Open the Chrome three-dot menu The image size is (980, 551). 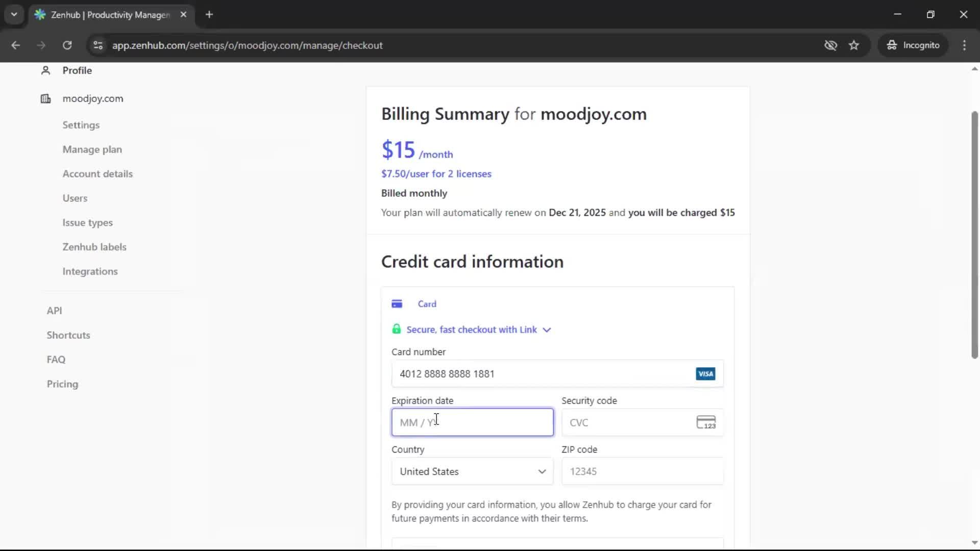(965, 45)
